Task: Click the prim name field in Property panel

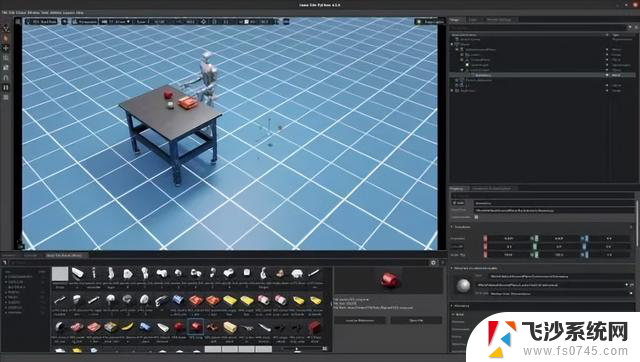Action: 553,203
